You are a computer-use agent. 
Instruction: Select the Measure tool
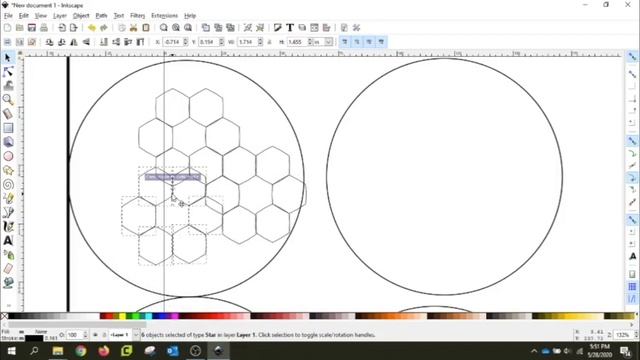pos(8,114)
